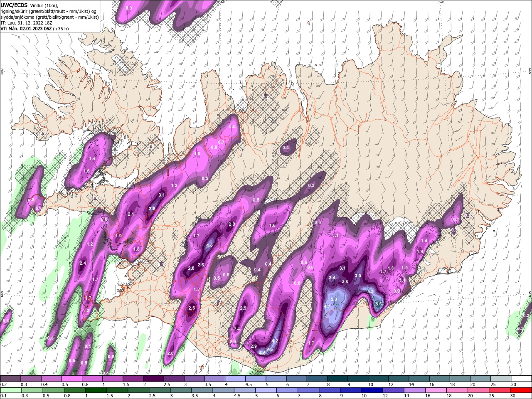Click the lavender swatch between 4 and 4.5 on snow scale
The image size is (532, 399).
coord(235,379)
